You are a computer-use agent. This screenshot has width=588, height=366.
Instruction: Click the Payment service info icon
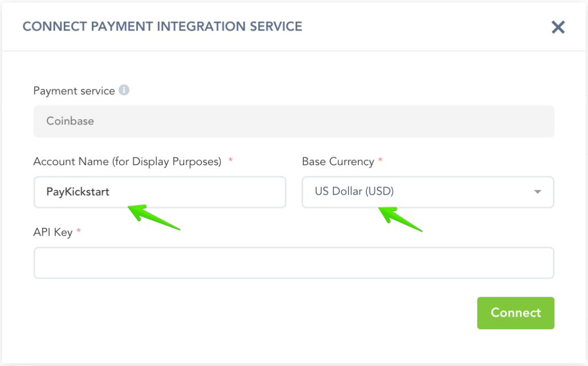(x=124, y=90)
